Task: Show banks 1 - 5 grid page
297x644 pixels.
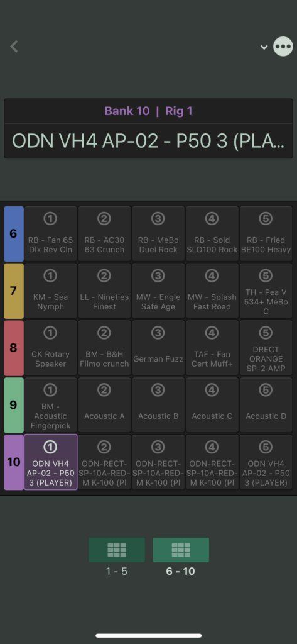Action: (117, 550)
